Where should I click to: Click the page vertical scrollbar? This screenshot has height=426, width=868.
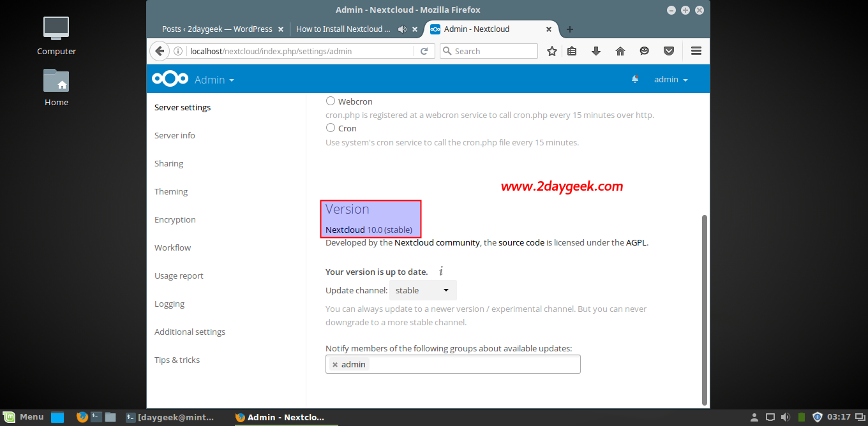coord(705,309)
